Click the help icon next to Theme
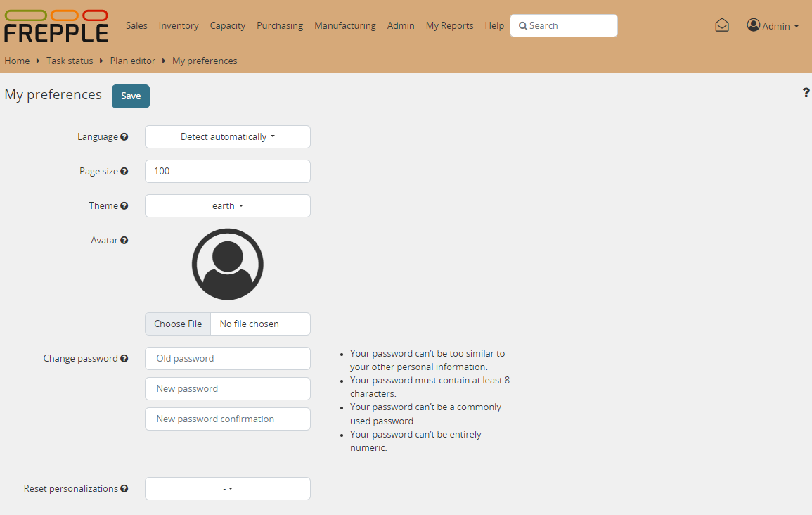Viewport: 812px width, 515px height. coord(124,206)
